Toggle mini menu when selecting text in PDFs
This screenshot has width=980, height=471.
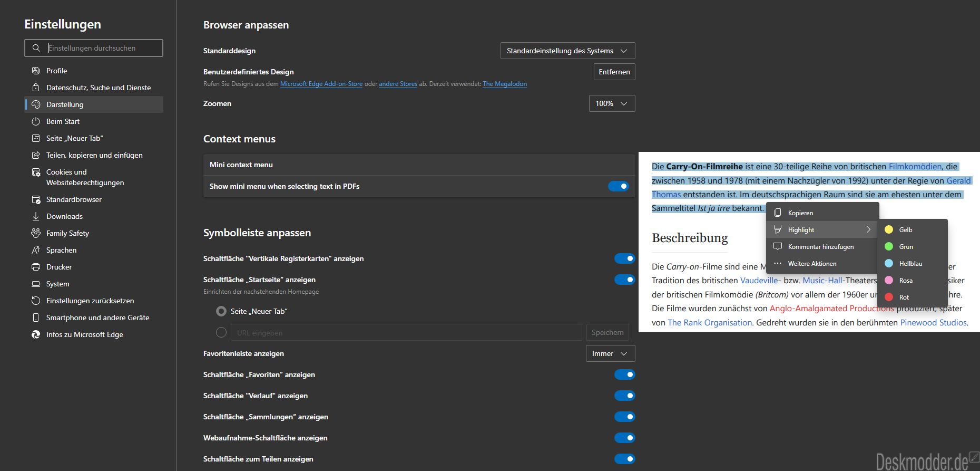619,186
